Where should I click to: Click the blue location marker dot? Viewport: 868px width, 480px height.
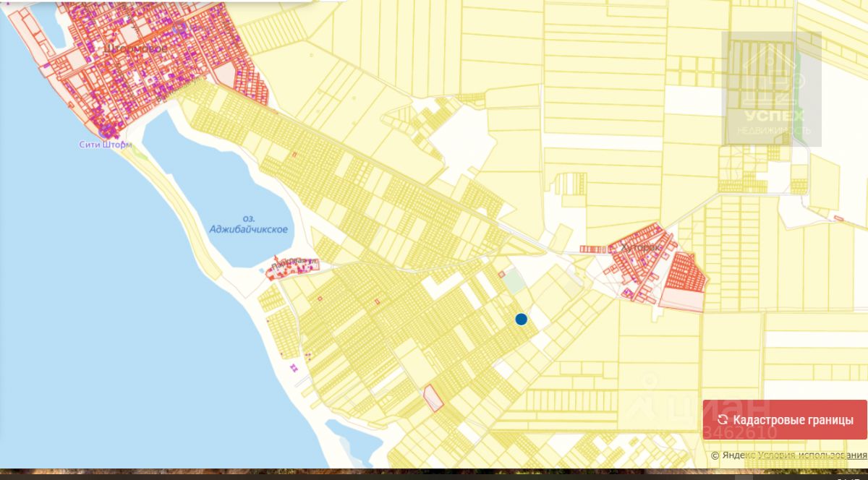521,319
